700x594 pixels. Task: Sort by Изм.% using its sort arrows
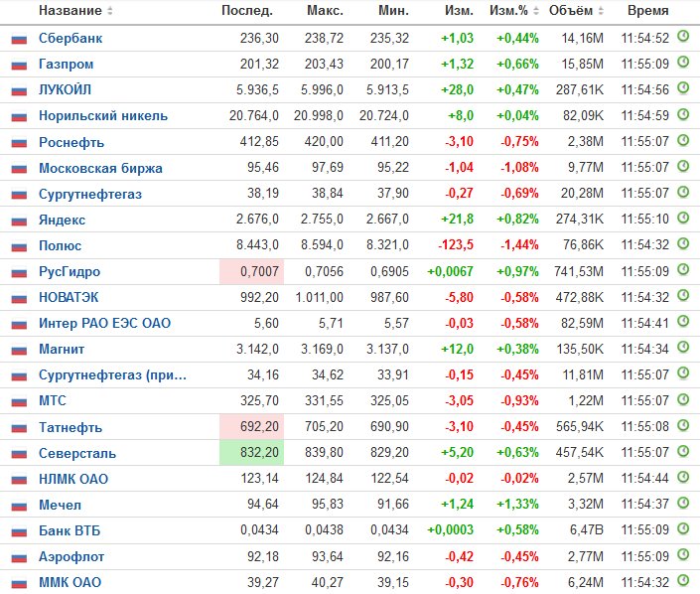[x=536, y=11]
